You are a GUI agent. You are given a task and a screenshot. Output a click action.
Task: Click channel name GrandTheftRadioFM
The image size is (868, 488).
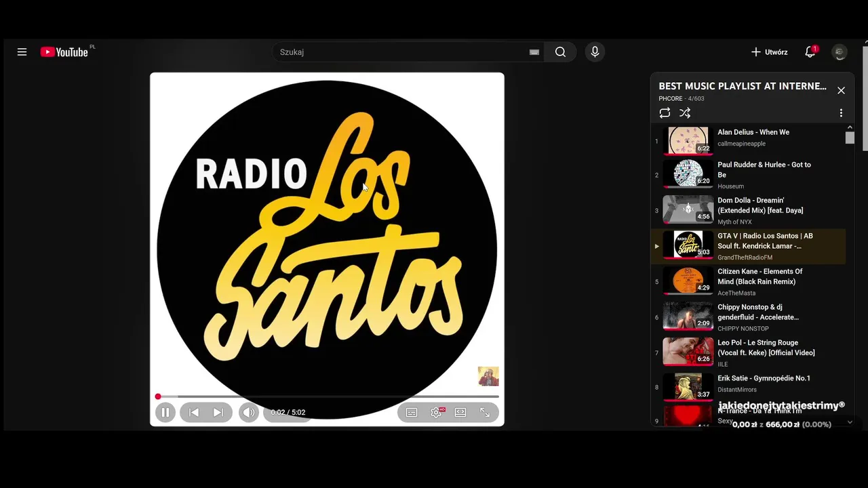[745, 258]
